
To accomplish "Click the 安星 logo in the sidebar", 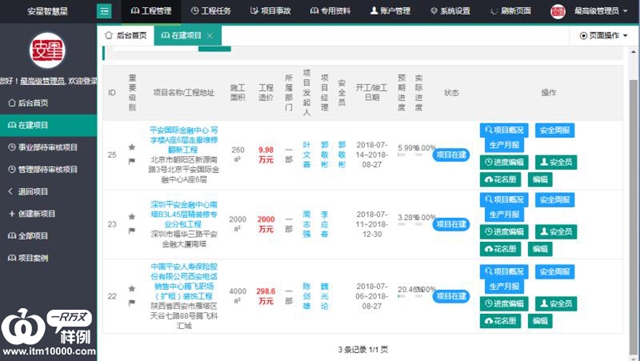I will [48, 51].
